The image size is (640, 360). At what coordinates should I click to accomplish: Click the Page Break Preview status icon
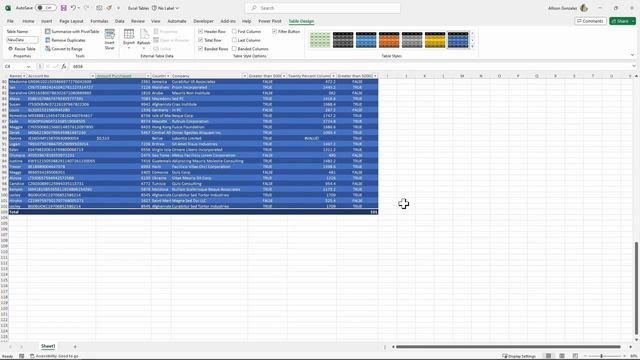click(x=576, y=356)
